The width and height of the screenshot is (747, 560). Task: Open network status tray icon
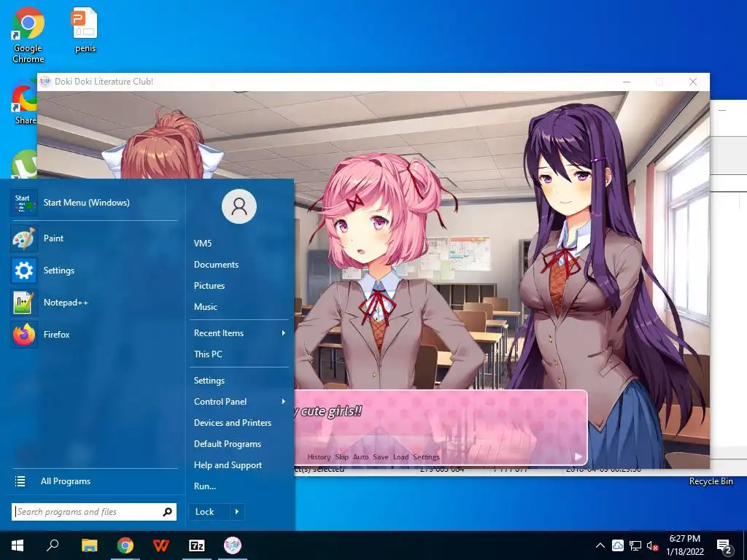[635, 545]
